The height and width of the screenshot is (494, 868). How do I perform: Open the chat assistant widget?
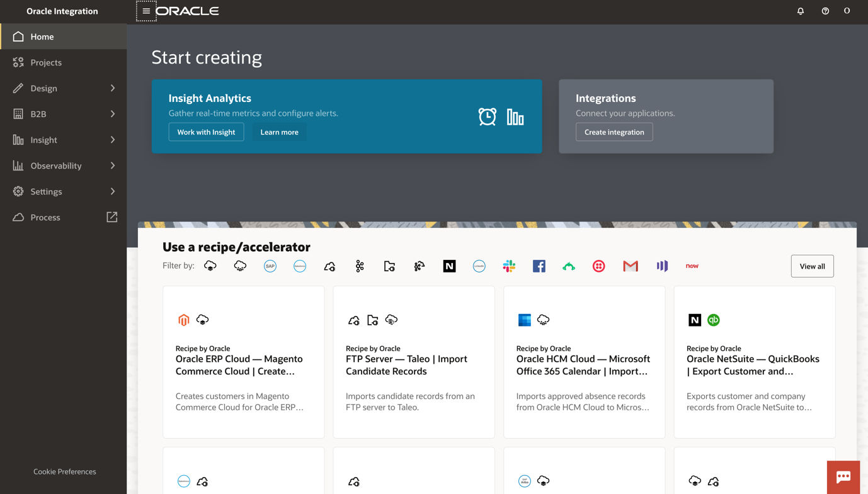click(843, 477)
